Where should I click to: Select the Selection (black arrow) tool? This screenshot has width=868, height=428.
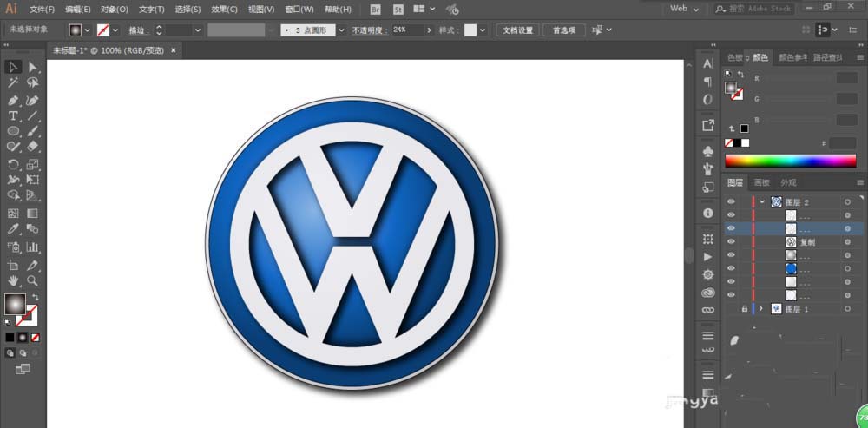(x=13, y=68)
